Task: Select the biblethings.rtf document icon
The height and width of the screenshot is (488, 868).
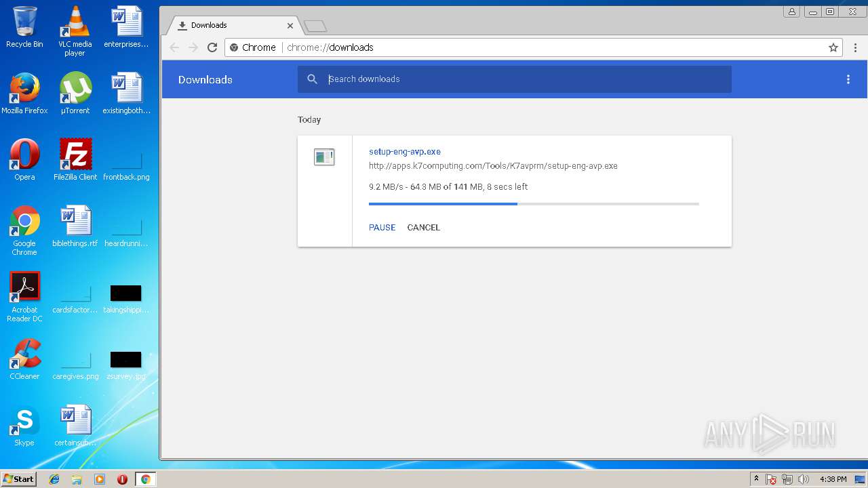Action: [75, 226]
